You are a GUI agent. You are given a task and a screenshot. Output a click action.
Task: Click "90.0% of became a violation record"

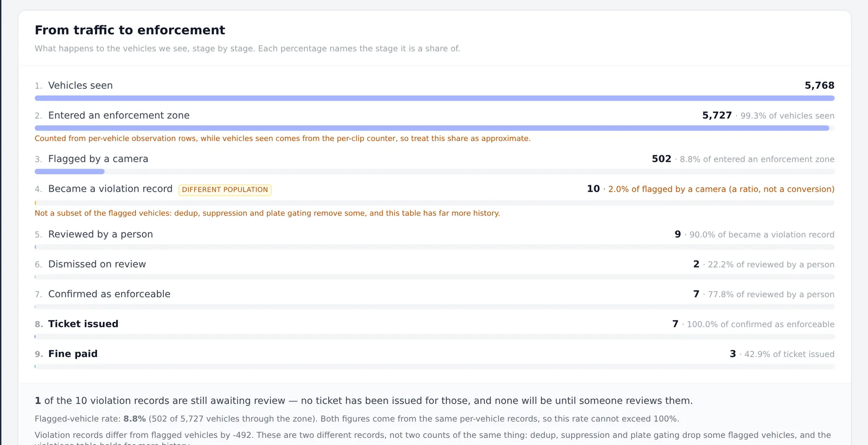[762, 234]
